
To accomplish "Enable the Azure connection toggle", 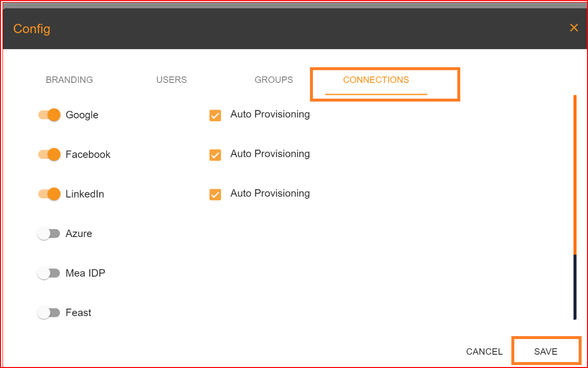I will click(49, 234).
